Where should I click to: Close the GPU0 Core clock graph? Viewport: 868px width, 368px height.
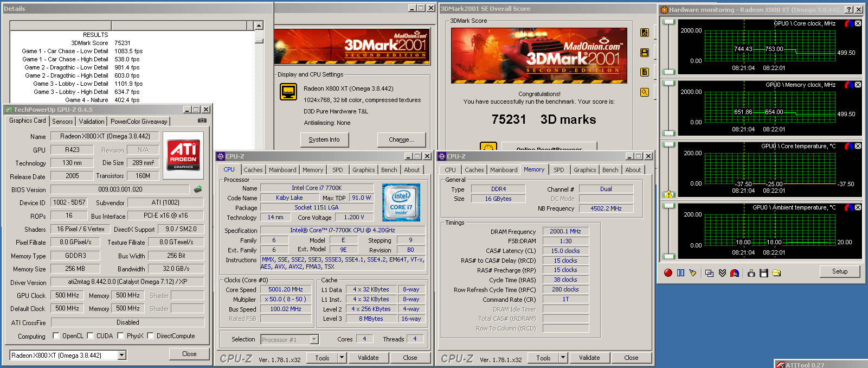[858, 23]
